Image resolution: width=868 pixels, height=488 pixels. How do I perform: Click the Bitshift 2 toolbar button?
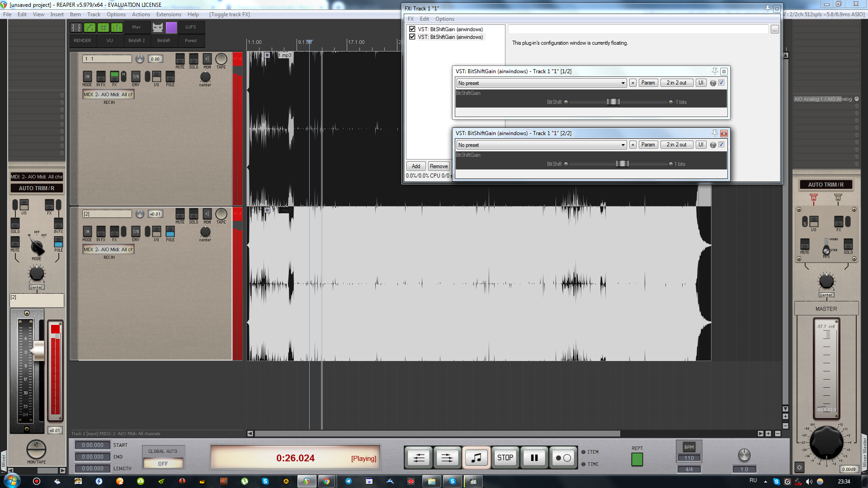137,41
